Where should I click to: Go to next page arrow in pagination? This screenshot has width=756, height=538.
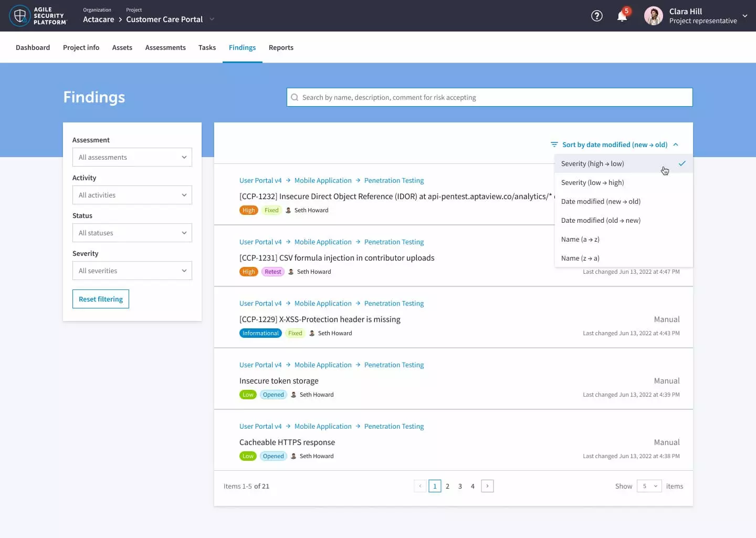point(487,486)
